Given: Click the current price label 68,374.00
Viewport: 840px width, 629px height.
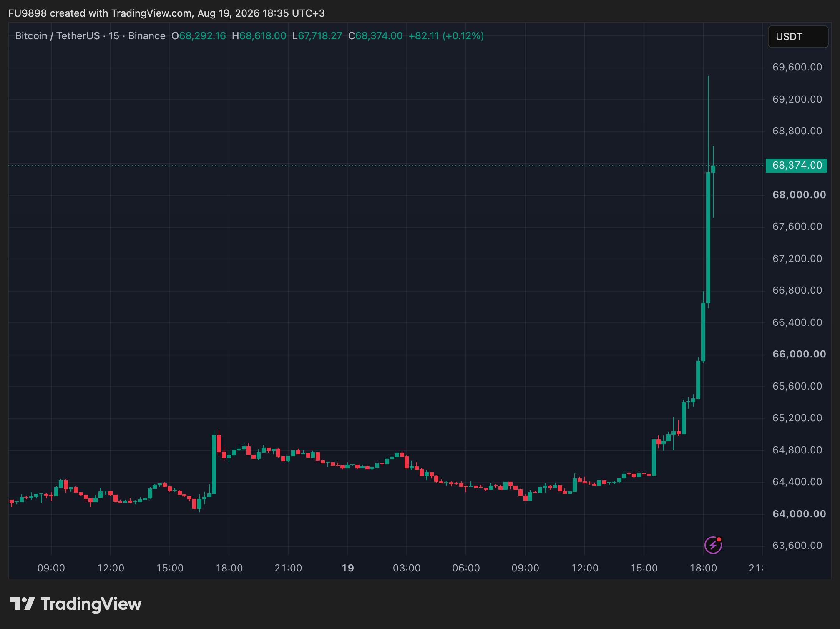Looking at the screenshot, I should 797,165.
